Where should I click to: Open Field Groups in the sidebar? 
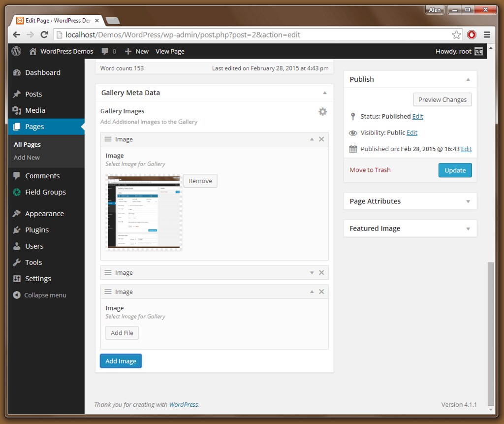pos(45,192)
